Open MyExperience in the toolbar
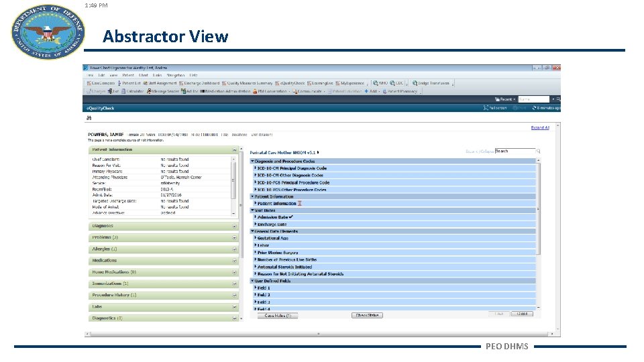Image resolution: width=644 pixels, height=362 pixels. (x=350, y=83)
